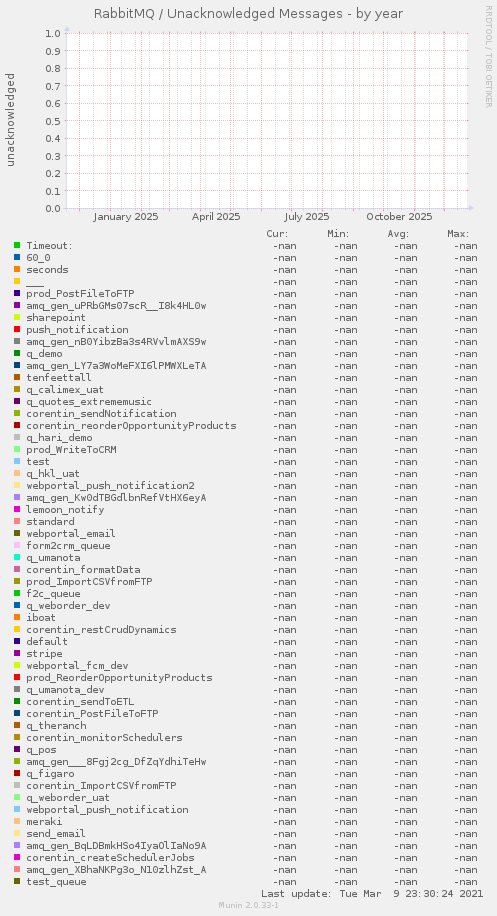This screenshot has width=497, height=916.
Task: Click the q_umanota legend label
Action: (53, 557)
